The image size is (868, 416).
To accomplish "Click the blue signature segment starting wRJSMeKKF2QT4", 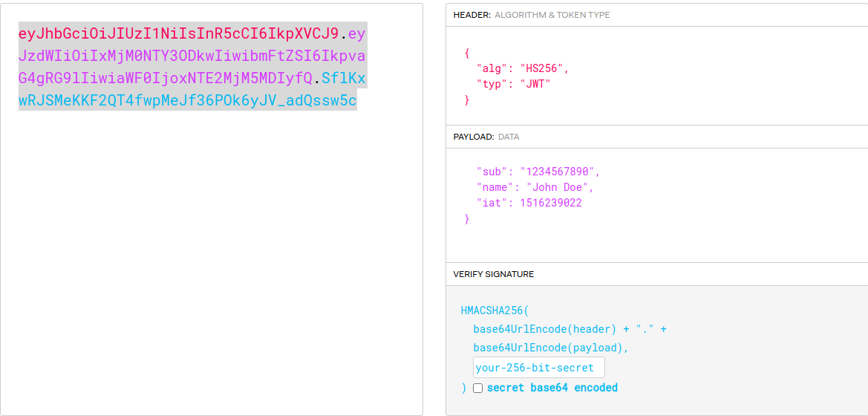I will [x=187, y=100].
